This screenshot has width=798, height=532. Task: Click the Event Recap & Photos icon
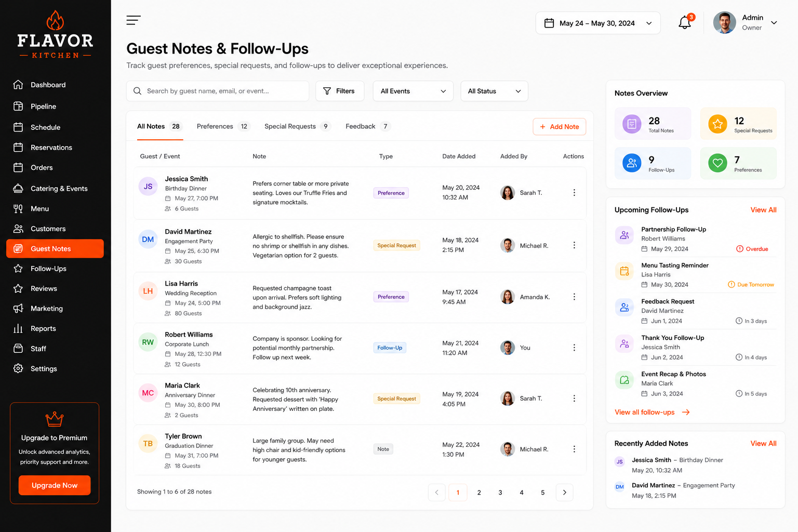[624, 380]
